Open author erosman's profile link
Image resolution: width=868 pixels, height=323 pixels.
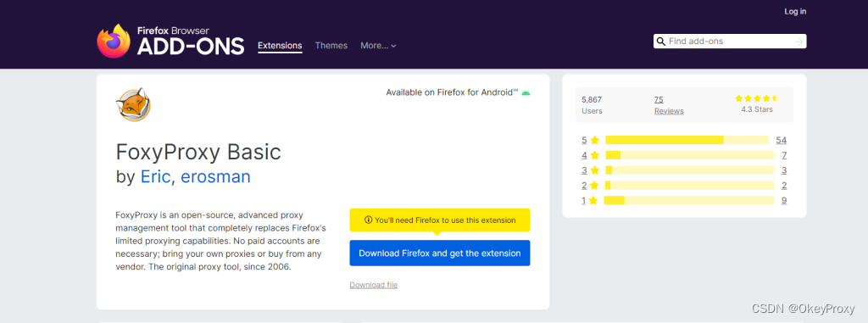pyautogui.click(x=216, y=176)
